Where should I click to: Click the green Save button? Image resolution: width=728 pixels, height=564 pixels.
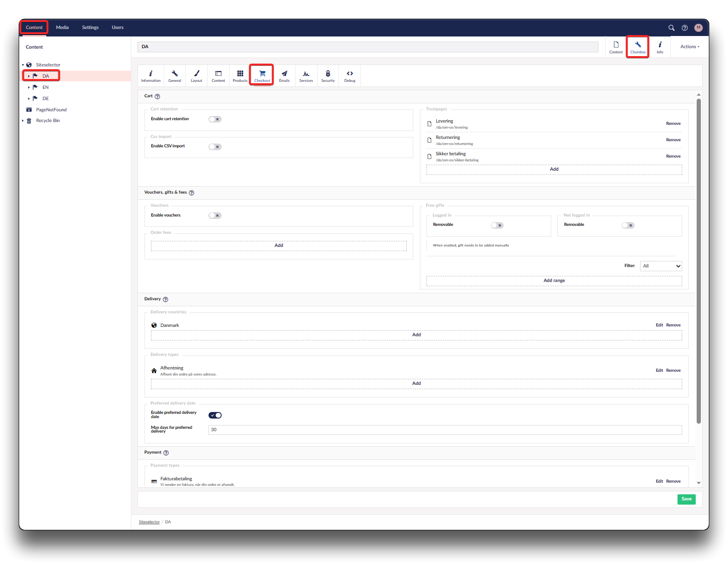(x=686, y=499)
